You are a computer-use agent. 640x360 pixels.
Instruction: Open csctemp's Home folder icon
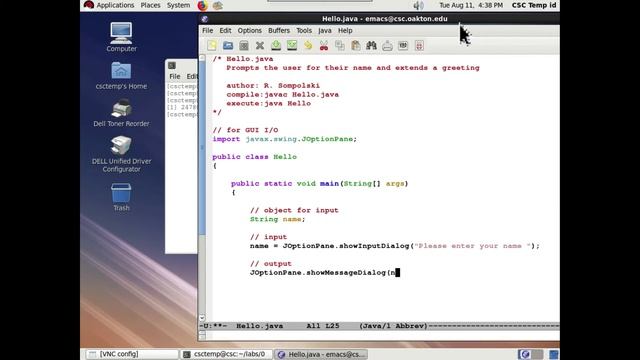[x=121, y=76]
